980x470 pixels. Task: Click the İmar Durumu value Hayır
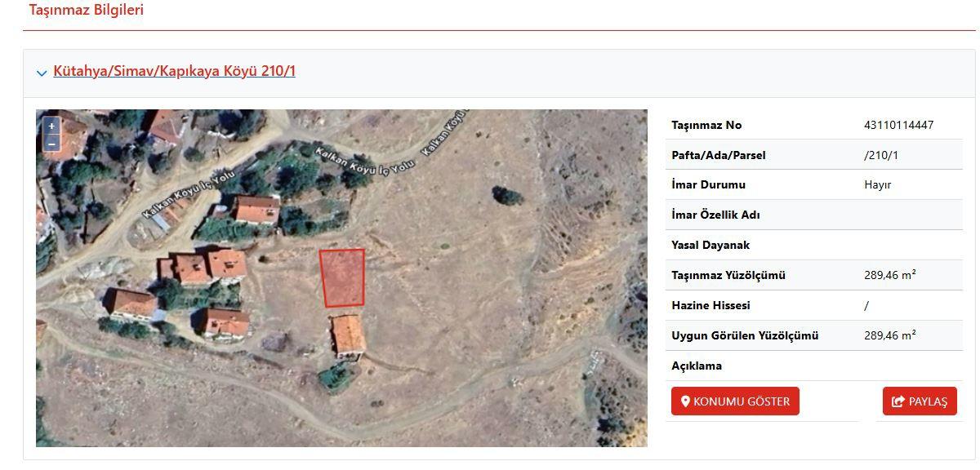[x=877, y=185]
